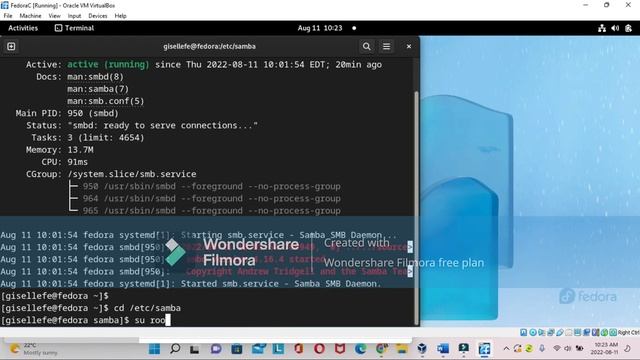
Task: Click the 'Main PID: 950 (smbd)' line
Action: coord(67,113)
